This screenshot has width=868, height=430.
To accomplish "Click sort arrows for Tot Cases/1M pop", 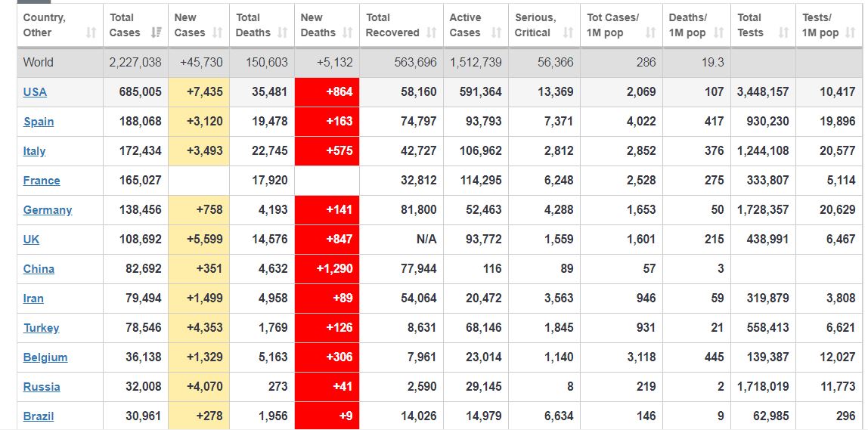I will 650,32.
